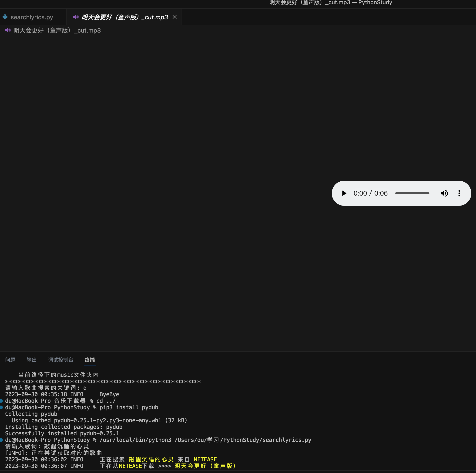Screen dimensions: 476x473
Task: Click the breadcrumb speaker file icon
Action: tap(8, 30)
